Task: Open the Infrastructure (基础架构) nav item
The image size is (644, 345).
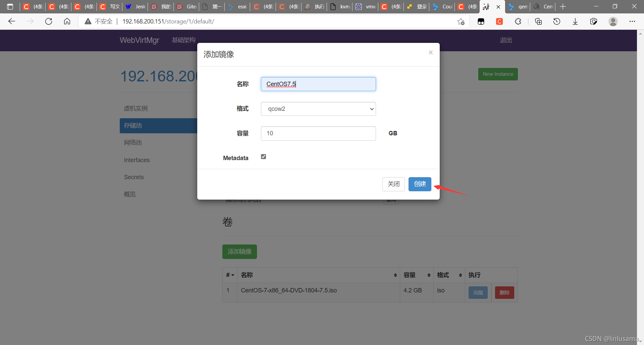Action: click(x=183, y=40)
